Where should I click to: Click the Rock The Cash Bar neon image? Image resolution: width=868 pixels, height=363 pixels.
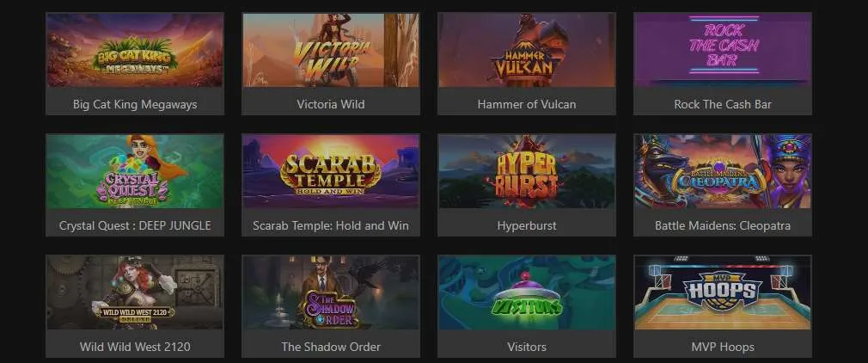tap(723, 50)
